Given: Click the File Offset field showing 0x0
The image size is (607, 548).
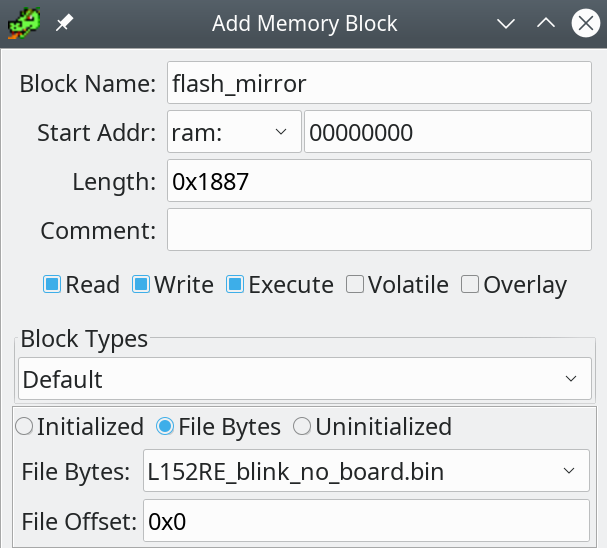Looking at the screenshot, I should pos(366,521).
